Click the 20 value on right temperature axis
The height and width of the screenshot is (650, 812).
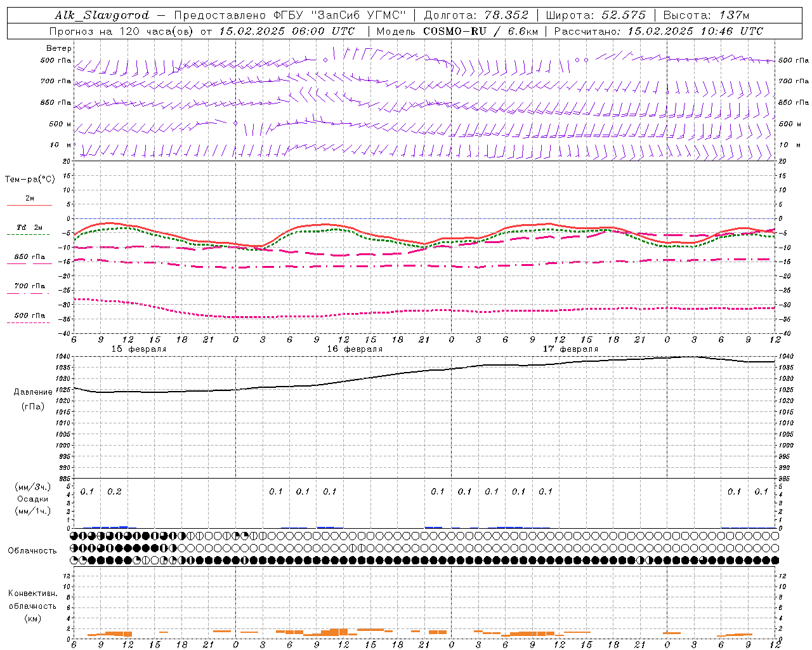[x=782, y=161]
